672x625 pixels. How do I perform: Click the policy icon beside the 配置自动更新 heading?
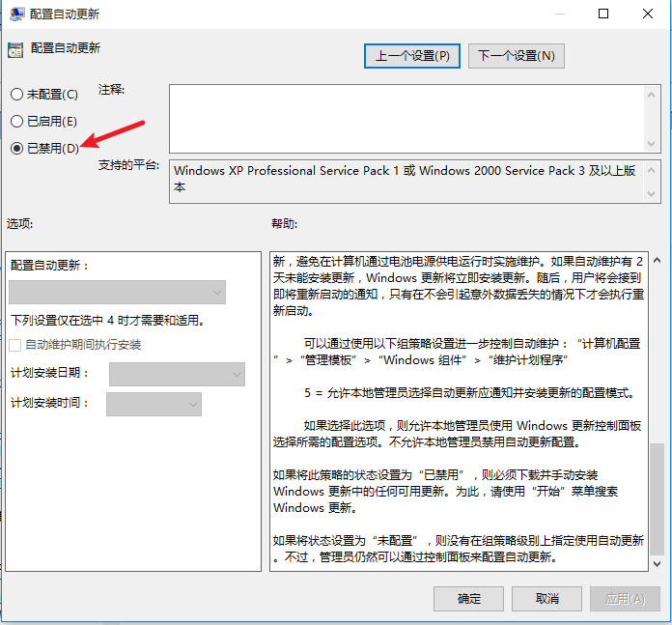pos(14,48)
